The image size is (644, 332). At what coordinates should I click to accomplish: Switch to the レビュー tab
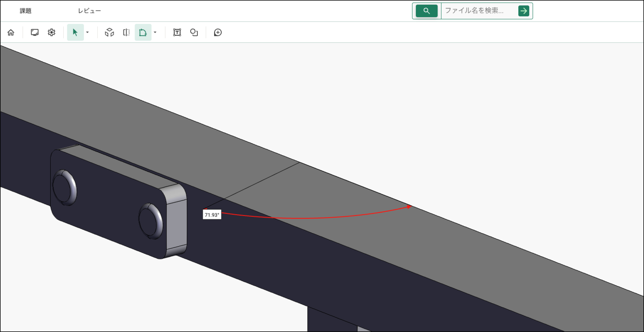tap(89, 11)
